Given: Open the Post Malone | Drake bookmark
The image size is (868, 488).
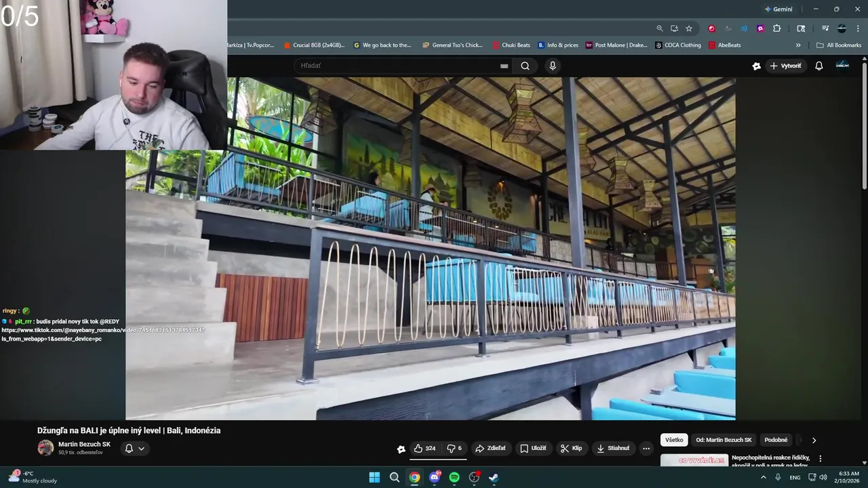Looking at the screenshot, I should (616, 45).
